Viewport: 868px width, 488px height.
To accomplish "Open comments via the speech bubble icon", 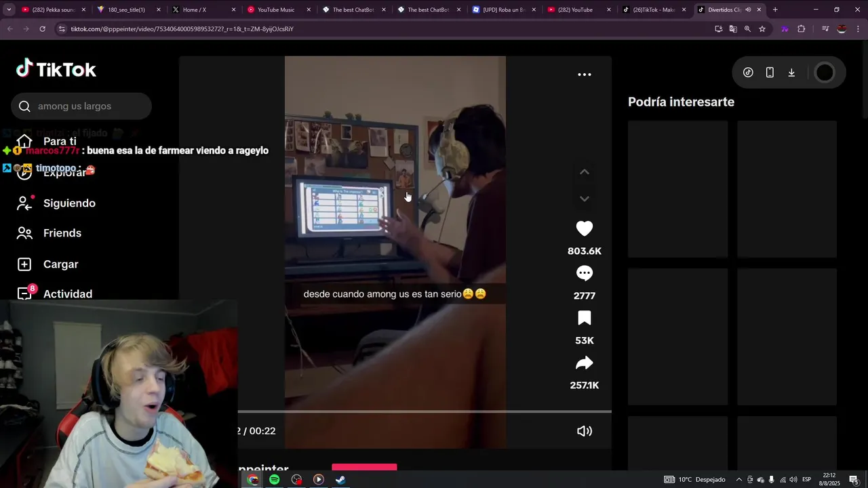I will pos(584,273).
